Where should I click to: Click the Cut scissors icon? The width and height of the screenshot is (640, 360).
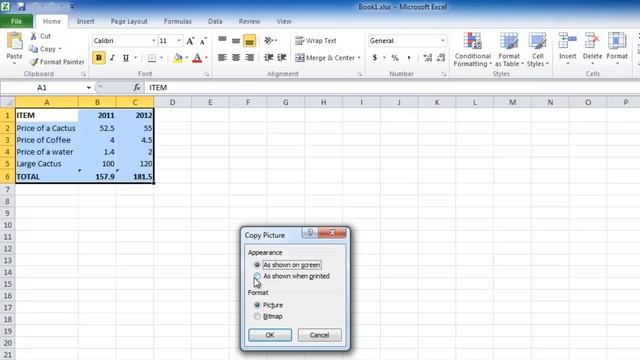tap(34, 36)
